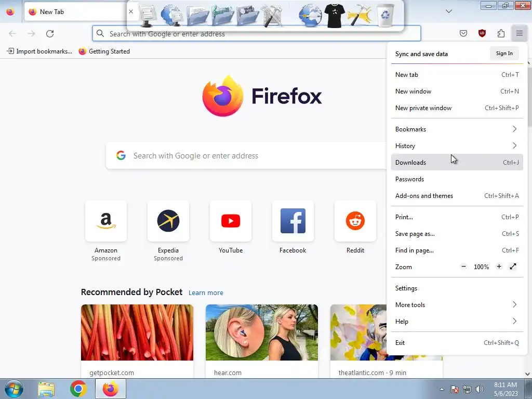Click the black t-shirt dock icon
Viewport: 532px width, 399px height.
334,15
